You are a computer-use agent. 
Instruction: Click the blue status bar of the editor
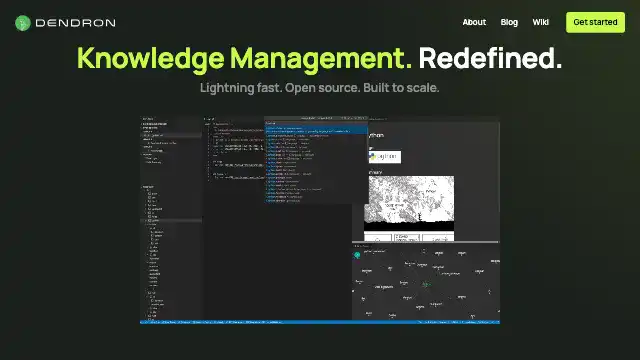tap(320, 322)
